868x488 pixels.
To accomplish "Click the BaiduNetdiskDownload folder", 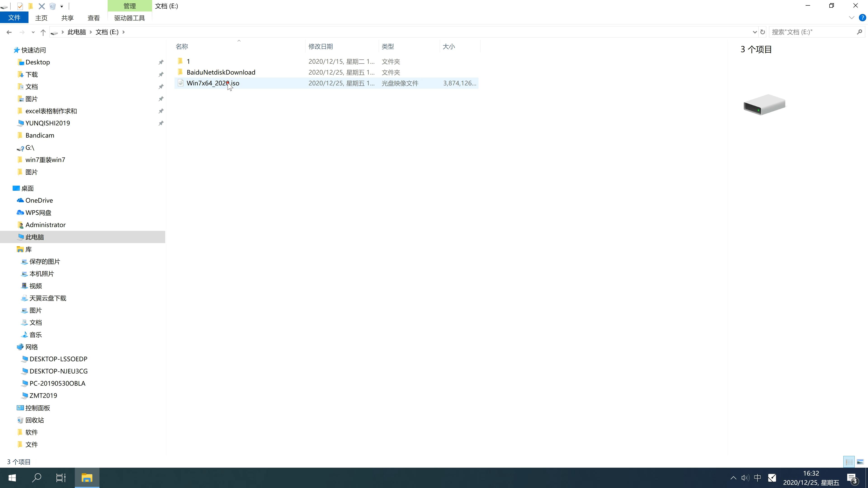I will (x=221, y=72).
